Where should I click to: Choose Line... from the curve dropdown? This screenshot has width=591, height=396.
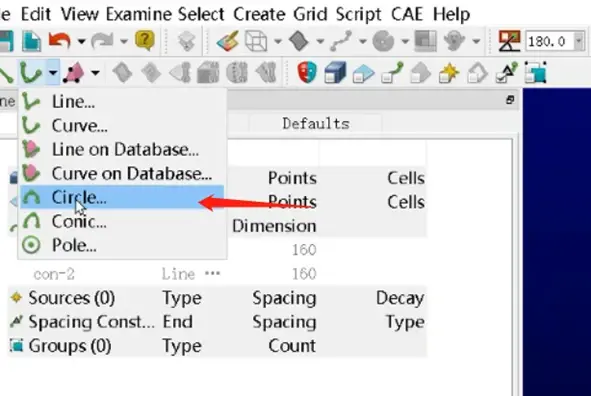tap(122, 101)
